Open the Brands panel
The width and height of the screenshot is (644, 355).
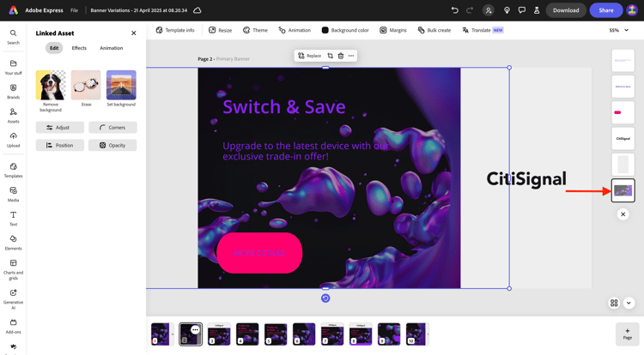13,92
